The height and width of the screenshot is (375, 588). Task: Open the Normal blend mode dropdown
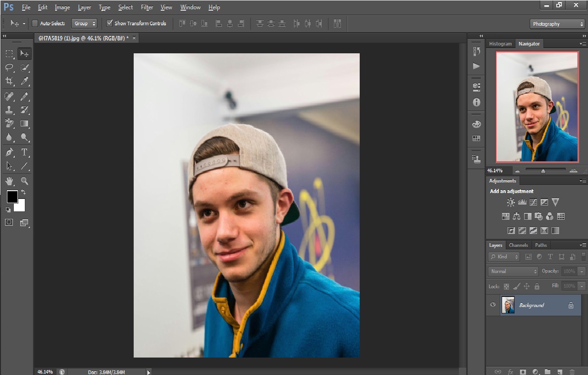(513, 272)
